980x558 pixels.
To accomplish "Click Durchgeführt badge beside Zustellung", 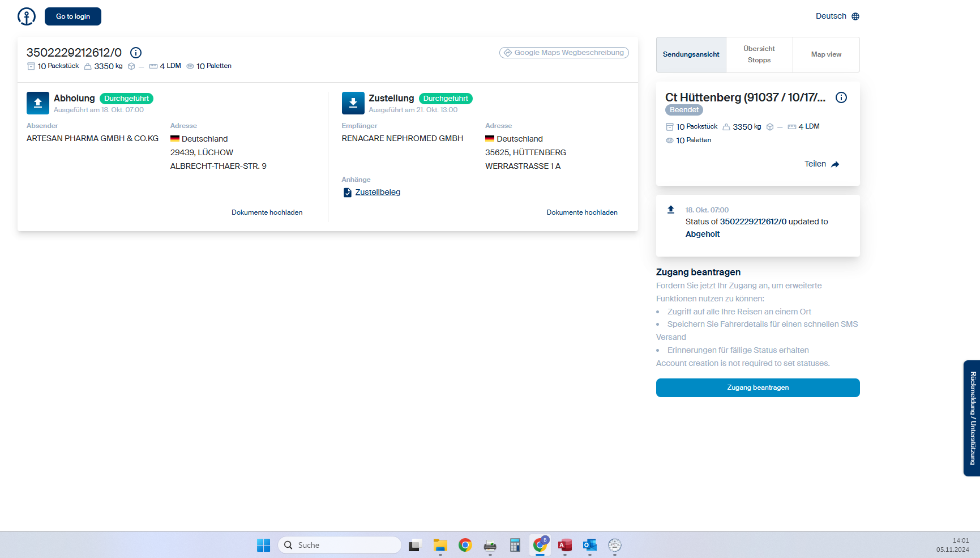I will tap(446, 99).
